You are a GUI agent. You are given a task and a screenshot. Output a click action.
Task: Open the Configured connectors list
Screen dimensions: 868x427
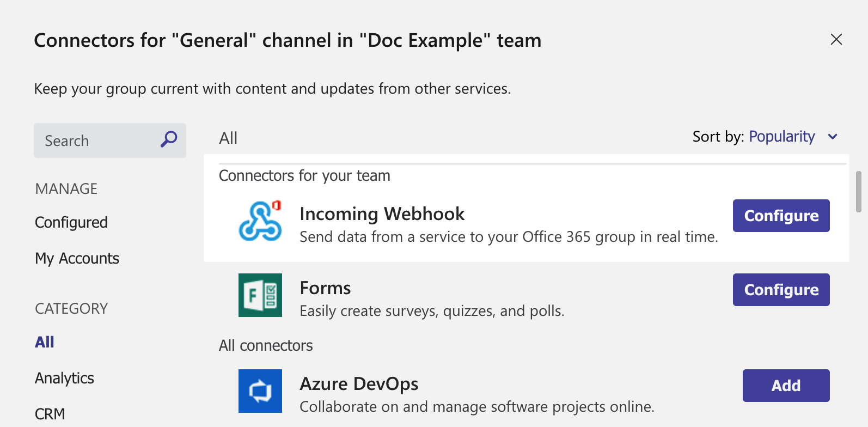pos(71,222)
